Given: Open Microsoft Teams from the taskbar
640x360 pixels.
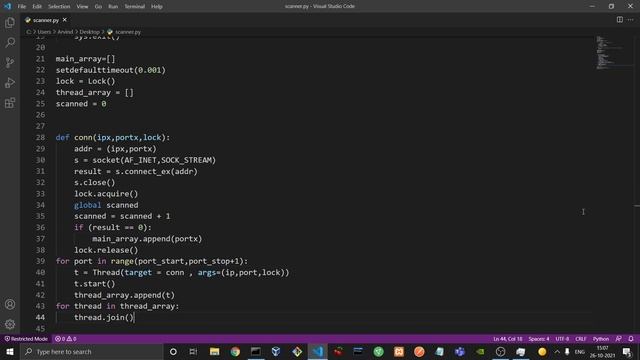Looking at the screenshot, I should (460, 351).
